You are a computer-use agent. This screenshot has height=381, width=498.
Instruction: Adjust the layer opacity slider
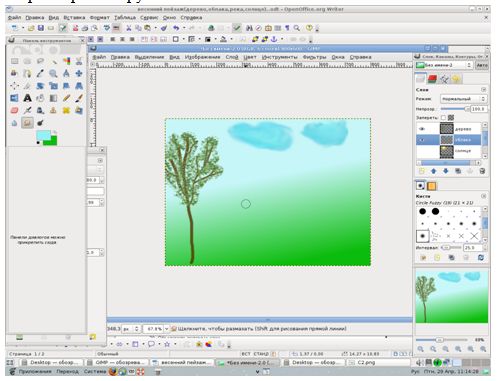[x=455, y=109]
